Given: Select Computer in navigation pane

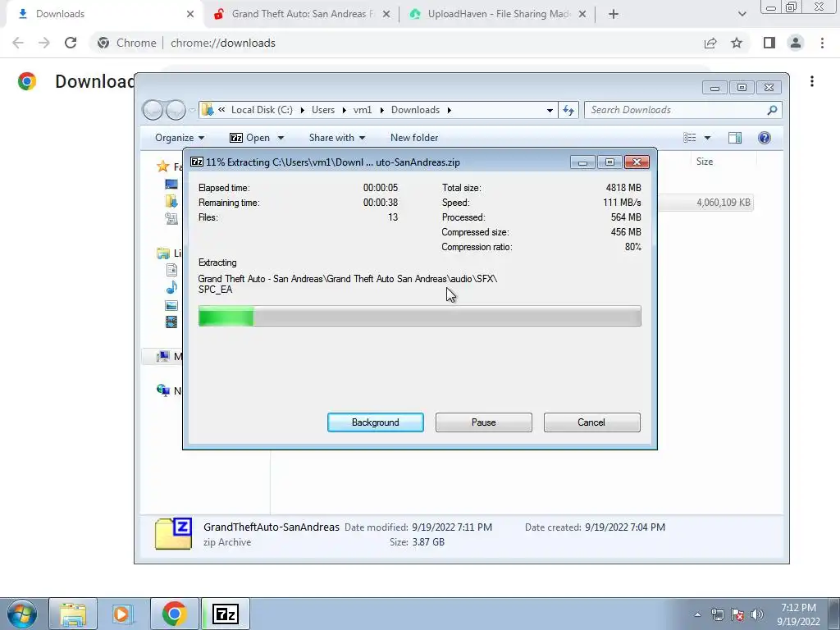Looking at the screenshot, I should click(163, 356).
